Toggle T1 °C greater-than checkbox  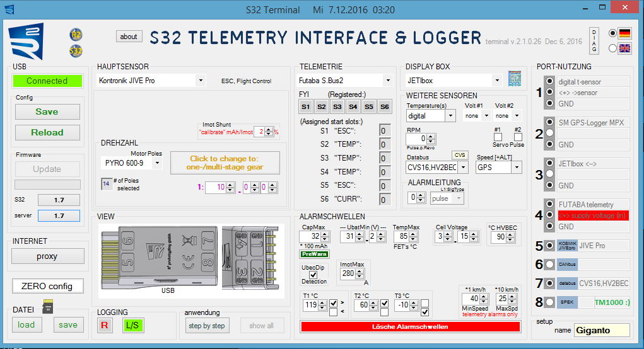pos(334,304)
